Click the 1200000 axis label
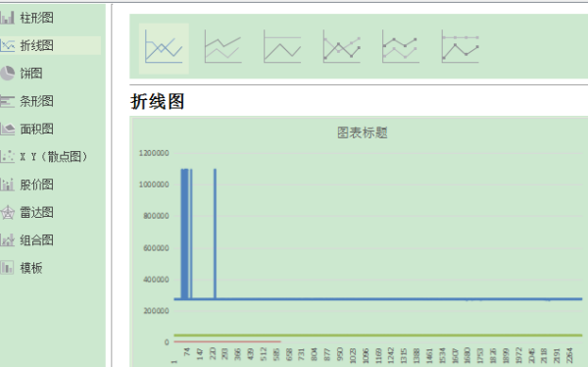 coord(154,153)
